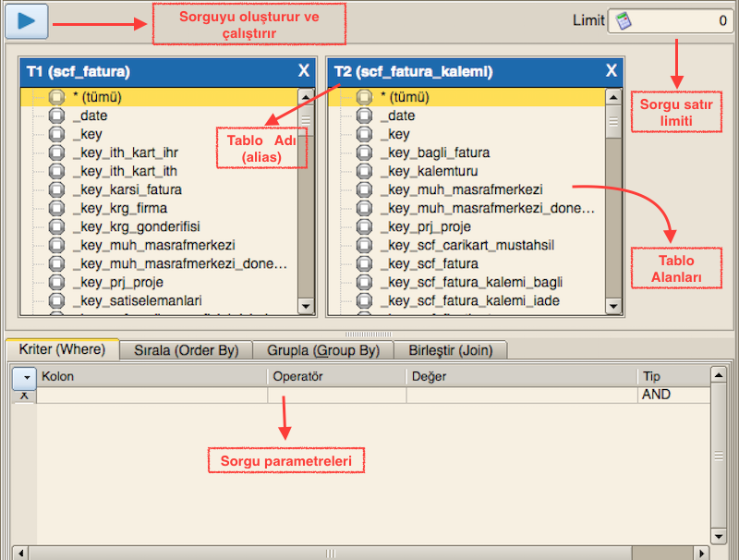739x560 pixels.
Task: Click the field icon beside _key_bagli_fatura in T2
Action: pyautogui.click(x=364, y=152)
